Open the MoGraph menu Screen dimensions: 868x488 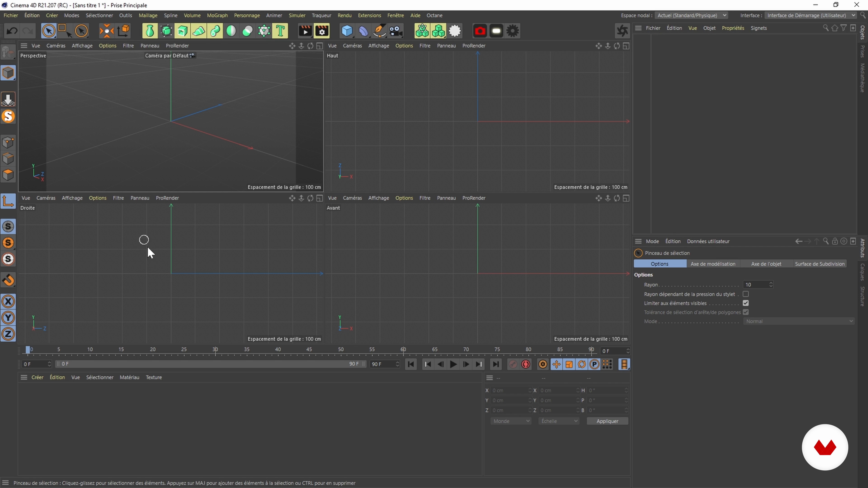[217, 16]
